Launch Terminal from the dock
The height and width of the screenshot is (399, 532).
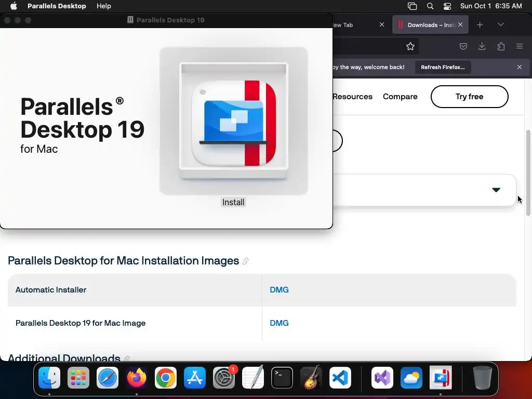282,377
